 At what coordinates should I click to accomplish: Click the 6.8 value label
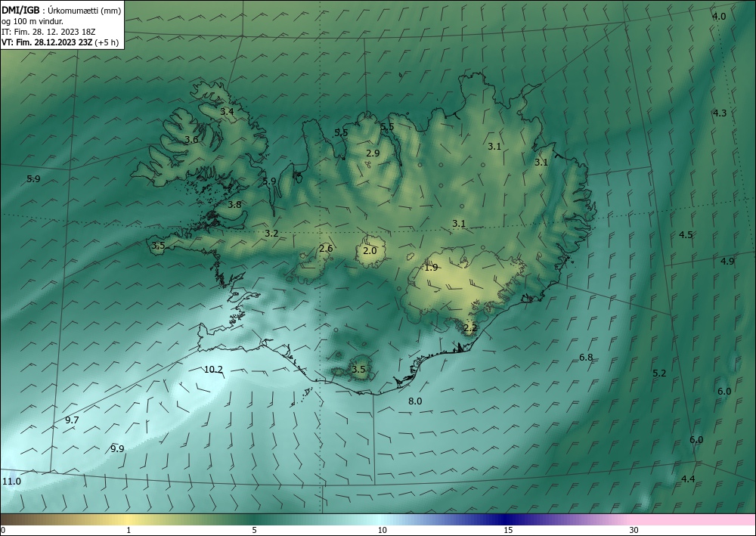586,358
